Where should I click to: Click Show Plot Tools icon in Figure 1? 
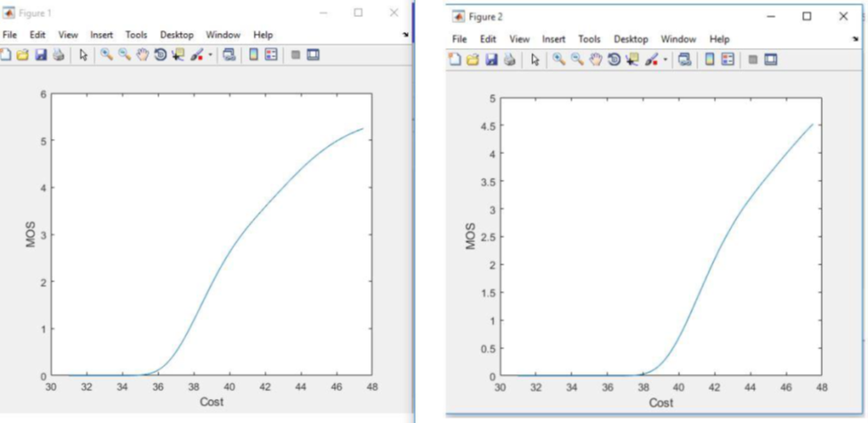coord(313,55)
